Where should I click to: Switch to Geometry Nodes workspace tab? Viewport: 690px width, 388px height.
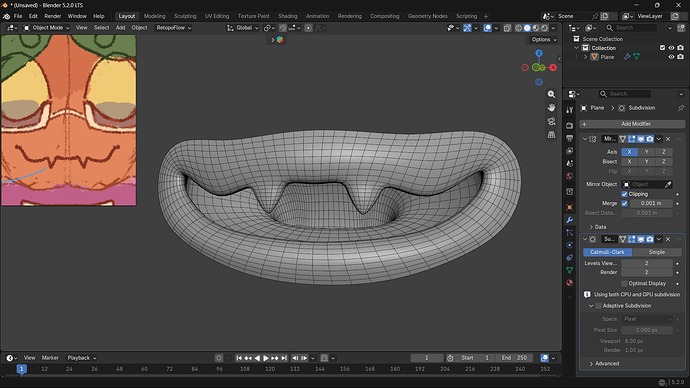[427, 16]
